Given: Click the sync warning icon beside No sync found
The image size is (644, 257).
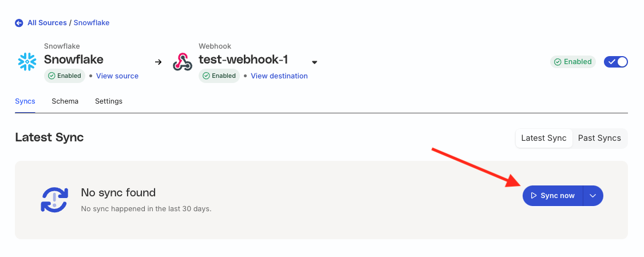Looking at the screenshot, I should tap(54, 200).
